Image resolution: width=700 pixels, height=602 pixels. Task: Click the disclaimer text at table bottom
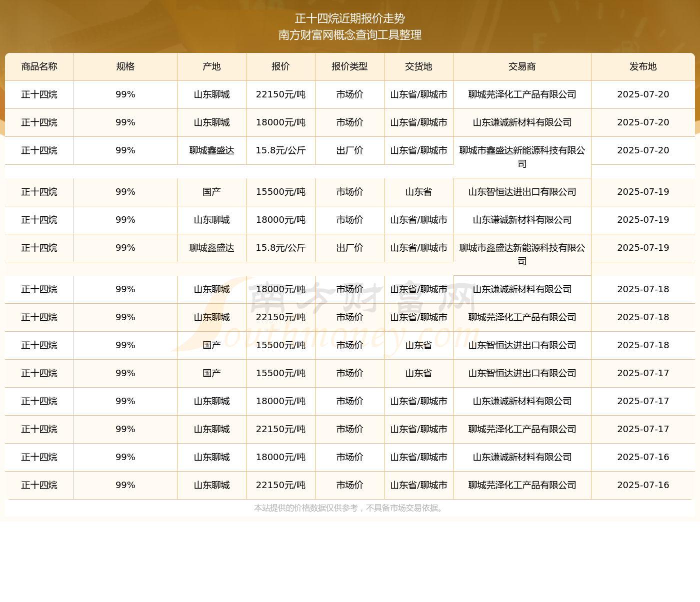350,508
